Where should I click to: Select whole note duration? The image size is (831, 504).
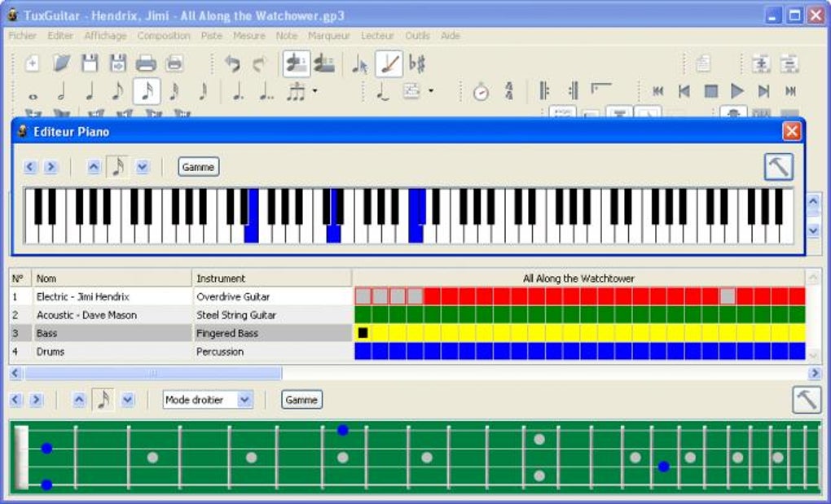(33, 94)
